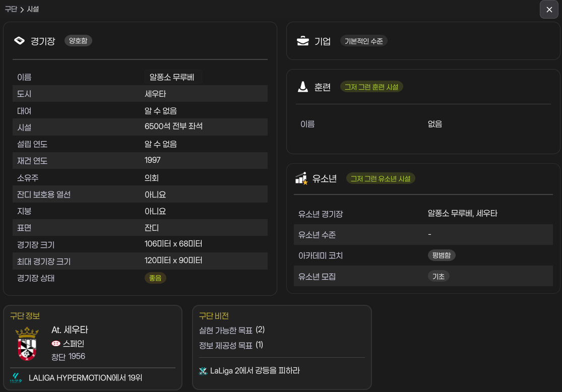Select the 스페인 nation label
The height and width of the screenshot is (392, 562).
tap(74, 344)
